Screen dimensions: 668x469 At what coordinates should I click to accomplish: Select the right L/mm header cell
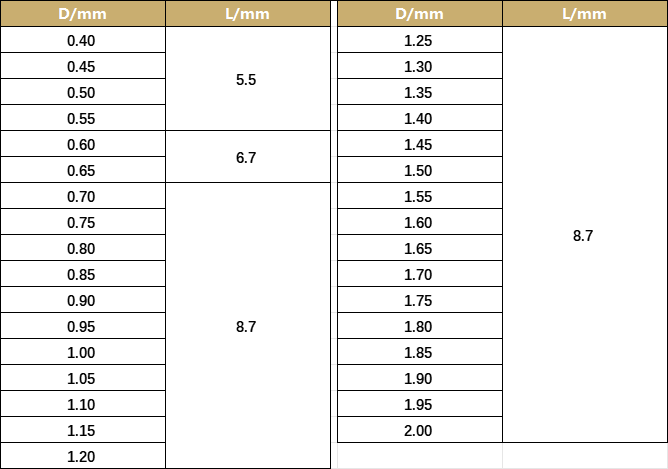(x=585, y=14)
